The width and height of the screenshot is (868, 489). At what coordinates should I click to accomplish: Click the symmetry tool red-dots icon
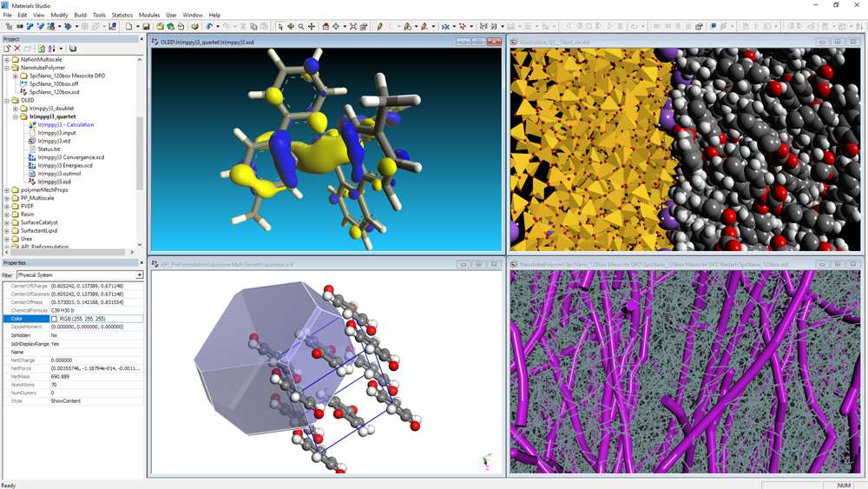point(462,26)
